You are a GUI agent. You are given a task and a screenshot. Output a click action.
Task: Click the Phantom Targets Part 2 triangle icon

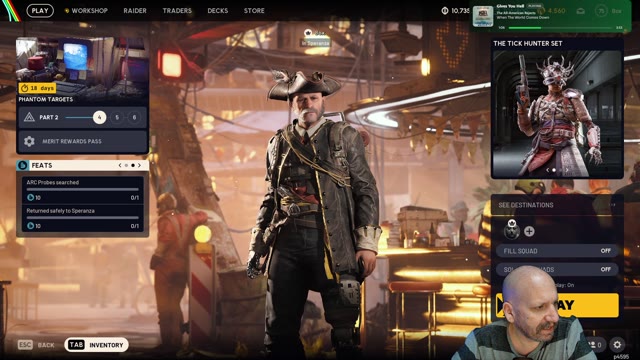pyautogui.click(x=29, y=117)
